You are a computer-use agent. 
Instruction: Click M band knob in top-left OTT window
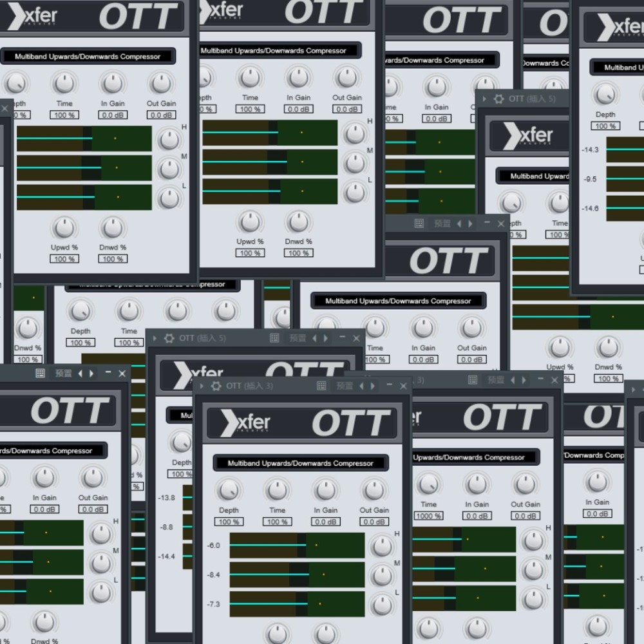(169, 169)
